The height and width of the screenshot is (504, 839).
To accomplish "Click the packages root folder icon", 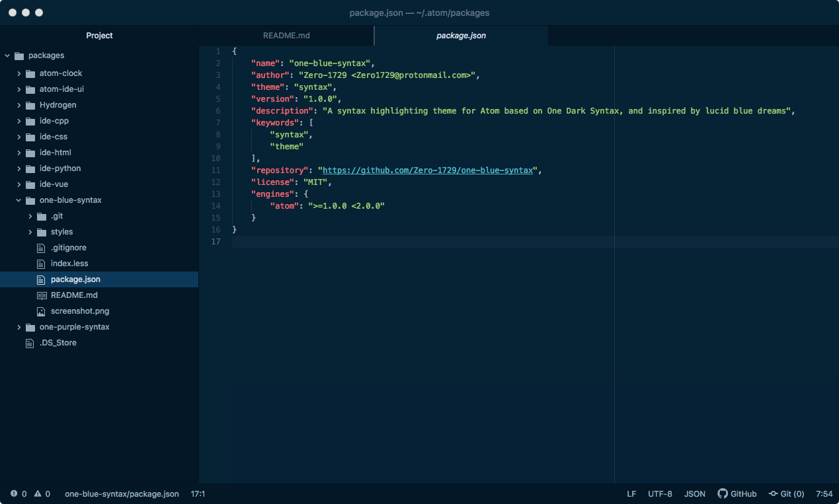I will (x=19, y=56).
